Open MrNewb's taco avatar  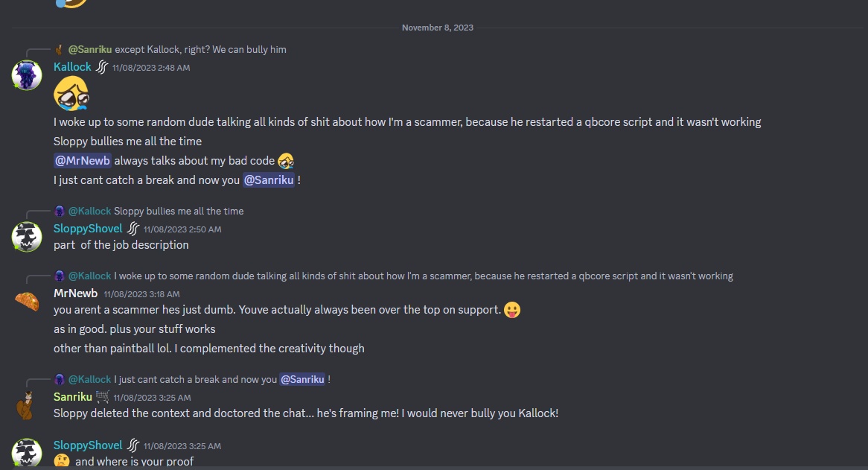[27, 301]
